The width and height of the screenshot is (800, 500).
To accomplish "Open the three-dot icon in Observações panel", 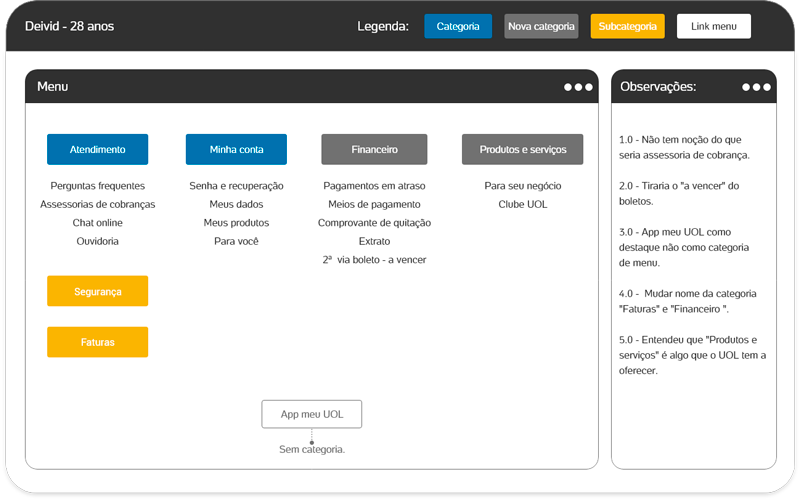I will tap(756, 87).
